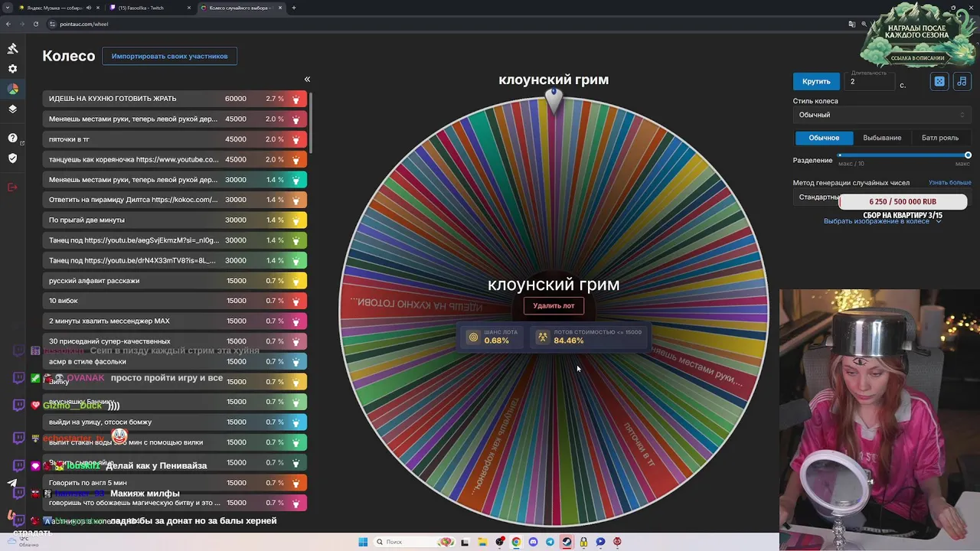Click the Windows taskbar Поиск search box
This screenshot has width=980, height=551.
pos(416,542)
